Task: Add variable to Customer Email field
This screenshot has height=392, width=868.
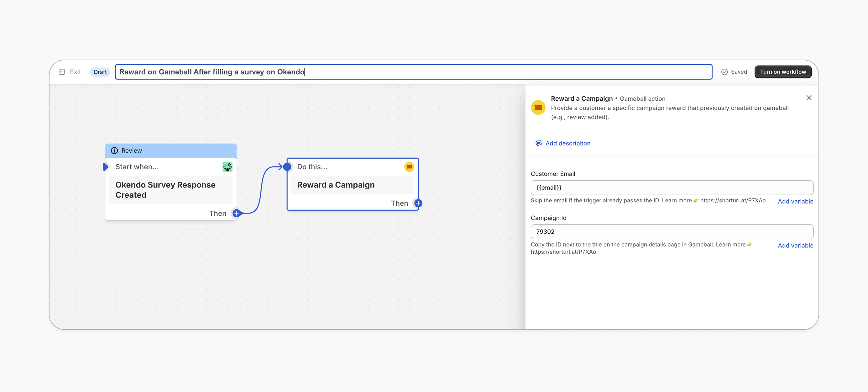Action: 796,201
